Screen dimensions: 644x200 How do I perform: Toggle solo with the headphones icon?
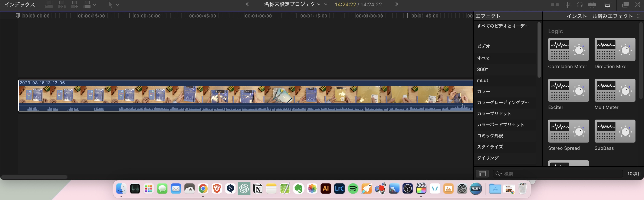579,4
